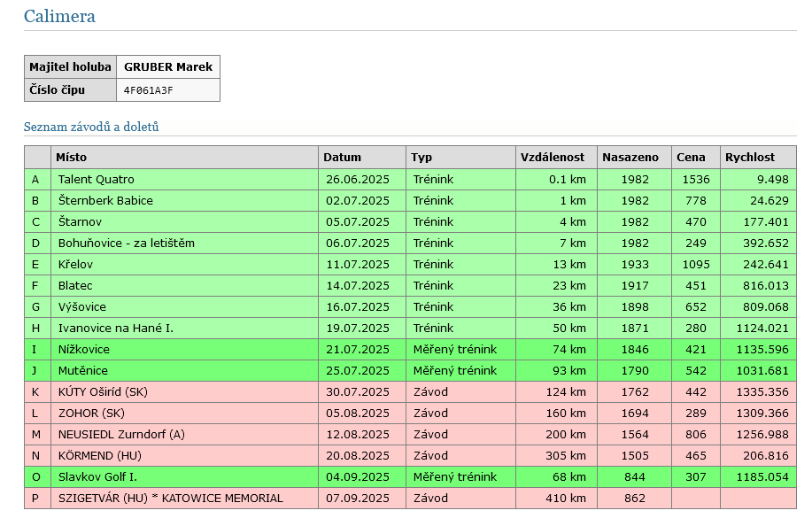Click the Mutěnice measured training entry
Screen dimensions: 812x526
tap(82, 371)
